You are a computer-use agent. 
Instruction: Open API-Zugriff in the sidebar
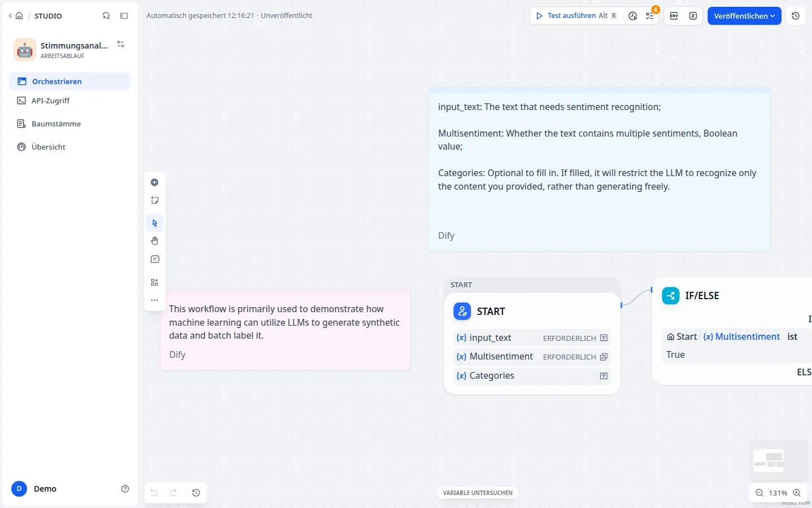[70, 100]
